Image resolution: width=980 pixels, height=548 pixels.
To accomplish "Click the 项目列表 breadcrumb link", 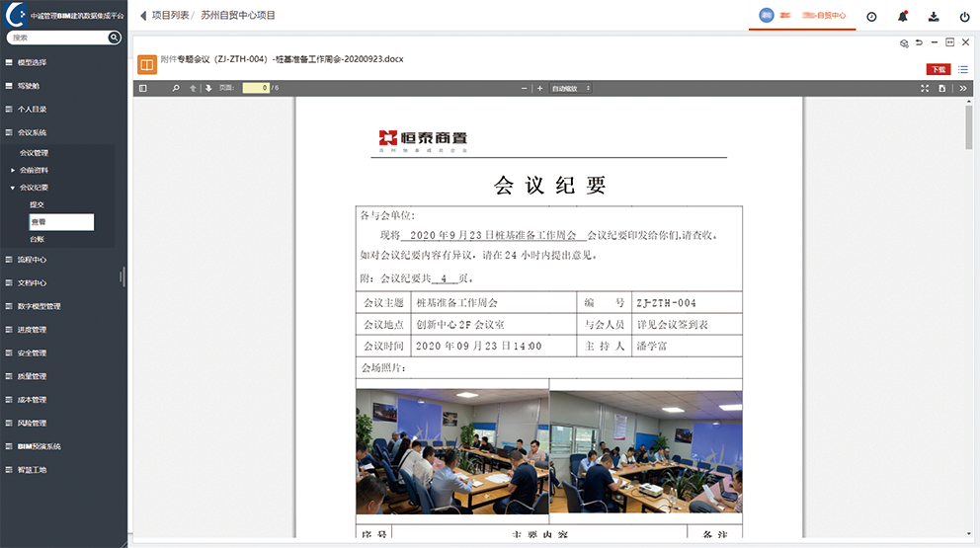I will (x=170, y=16).
